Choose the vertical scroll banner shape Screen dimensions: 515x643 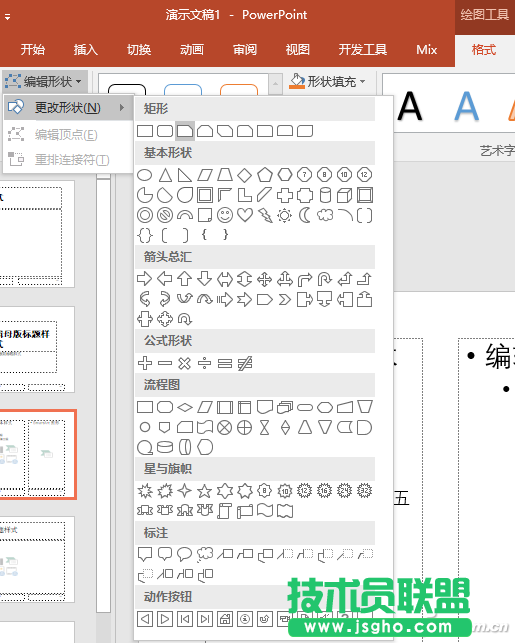225,511
